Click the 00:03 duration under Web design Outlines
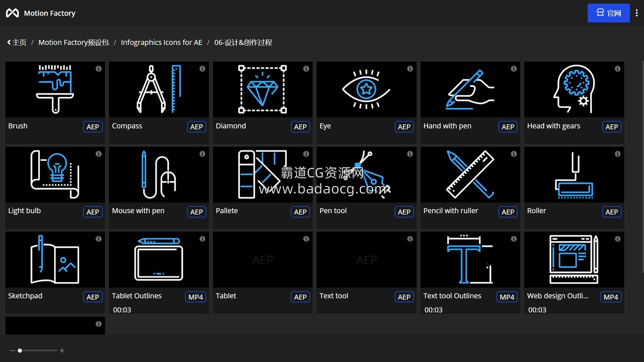This screenshot has width=644, height=362. point(537,310)
